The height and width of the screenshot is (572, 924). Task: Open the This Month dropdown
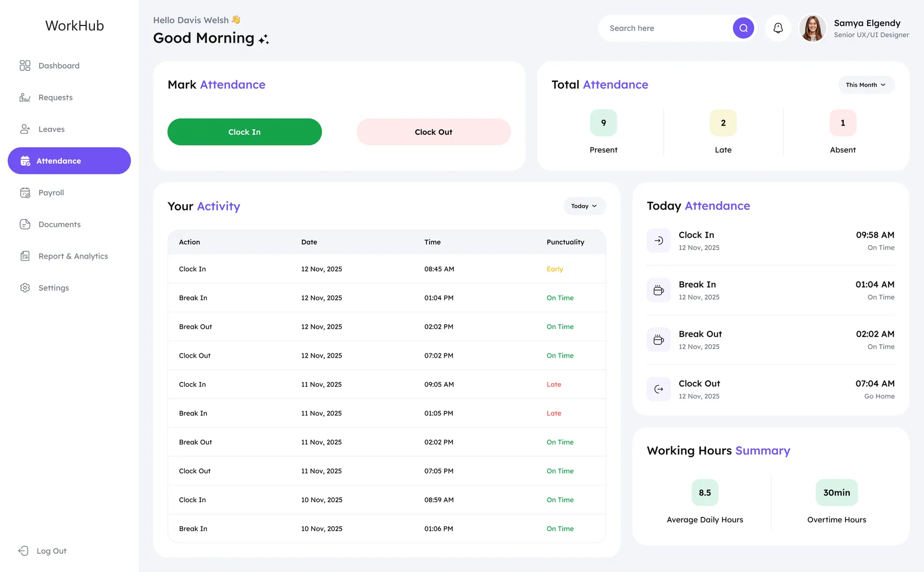(866, 85)
